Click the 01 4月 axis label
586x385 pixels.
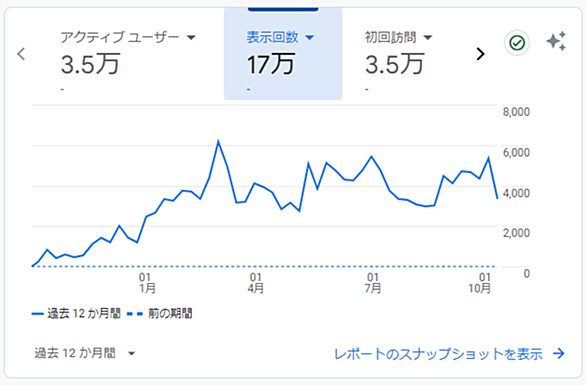(255, 283)
